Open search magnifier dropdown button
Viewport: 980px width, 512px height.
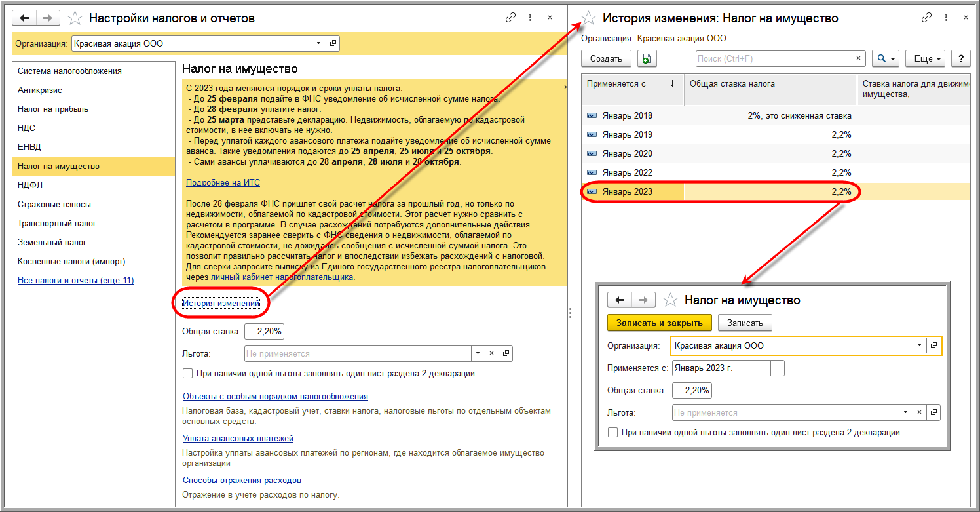(884, 58)
